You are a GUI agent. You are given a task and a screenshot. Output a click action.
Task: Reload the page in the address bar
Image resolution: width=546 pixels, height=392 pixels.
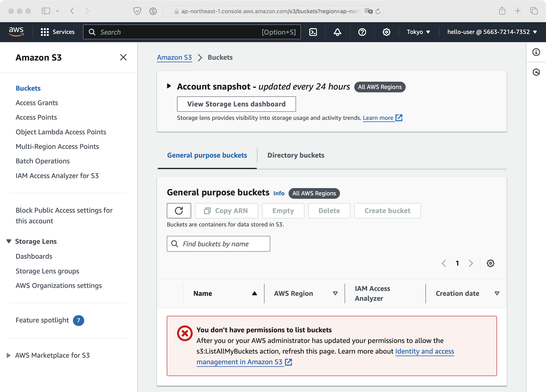pos(378,11)
